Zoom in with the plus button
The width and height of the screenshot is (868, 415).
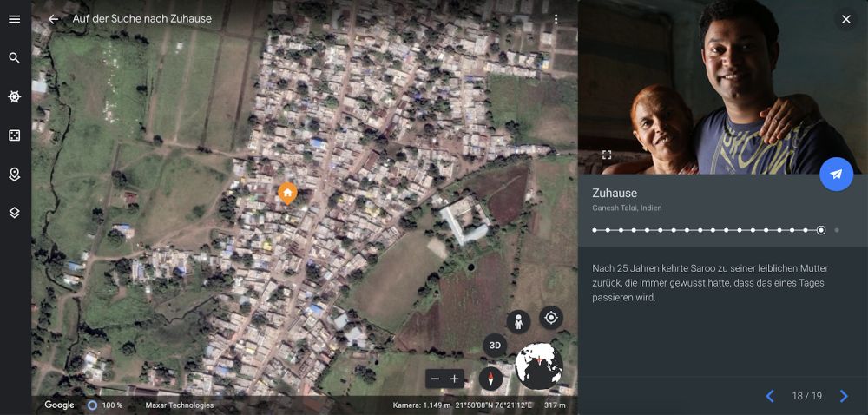[x=455, y=379]
